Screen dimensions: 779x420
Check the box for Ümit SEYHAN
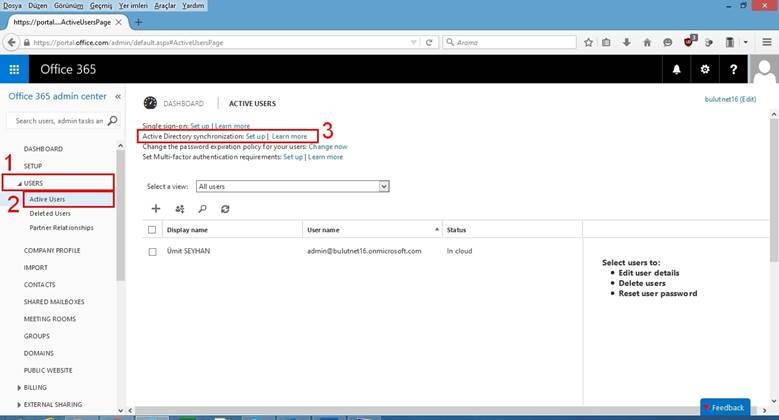pyautogui.click(x=152, y=252)
